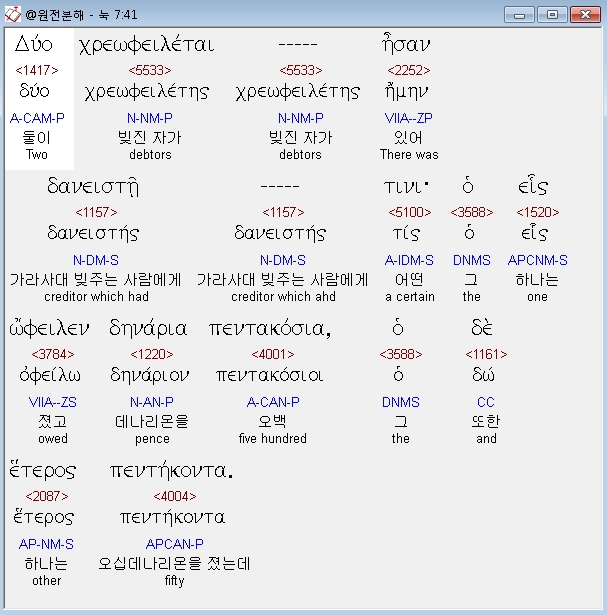Click Strong's number <4004>
The width and height of the screenshot is (607, 615).
point(175,496)
